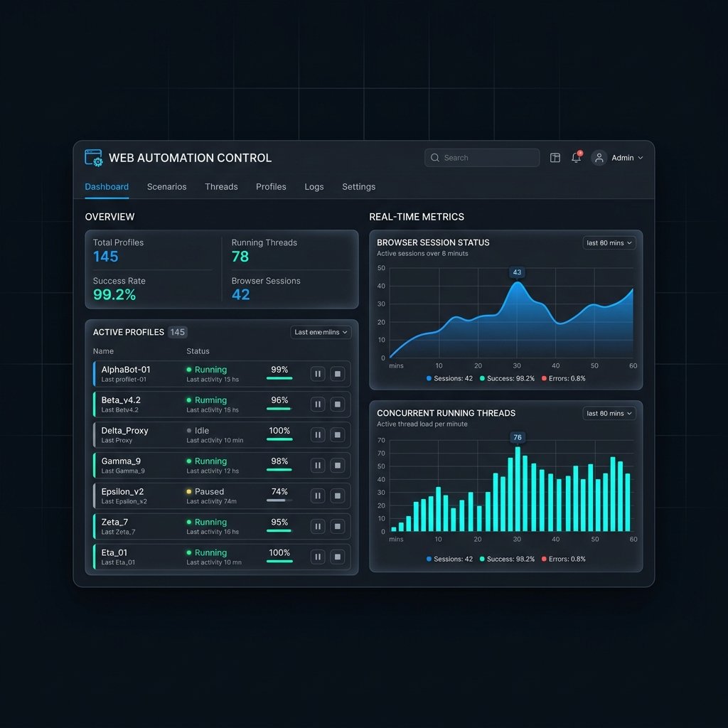
Task: Select the Beta_v4.2 profile name
Action: pos(121,400)
